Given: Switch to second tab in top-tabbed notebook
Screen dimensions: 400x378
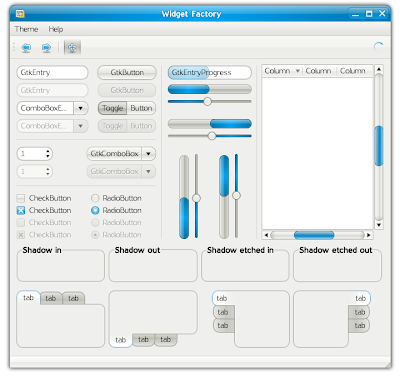Looking at the screenshot, I should (x=51, y=298).
